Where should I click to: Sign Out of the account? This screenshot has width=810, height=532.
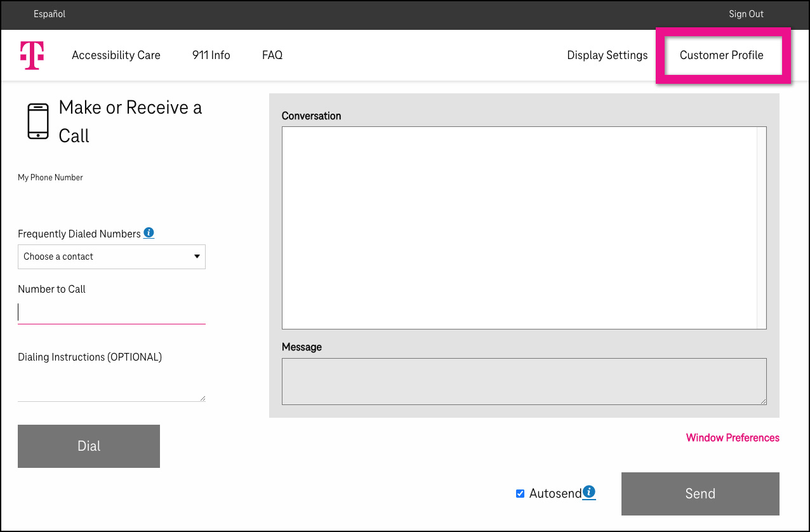pyautogui.click(x=746, y=13)
